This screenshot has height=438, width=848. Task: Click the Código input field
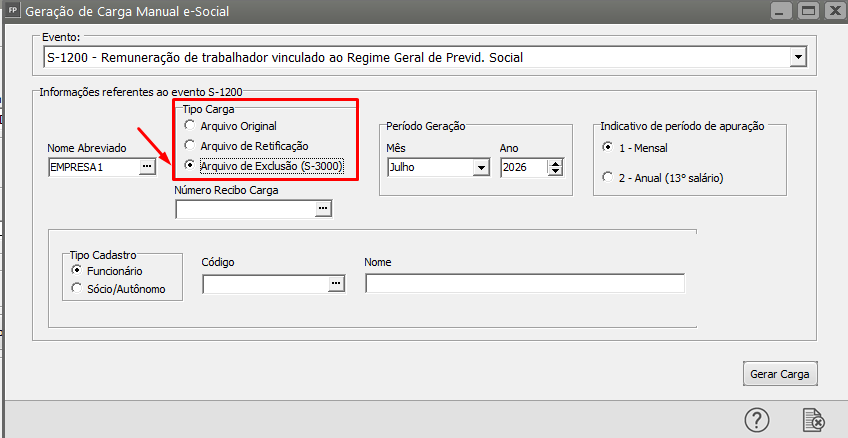point(265,284)
